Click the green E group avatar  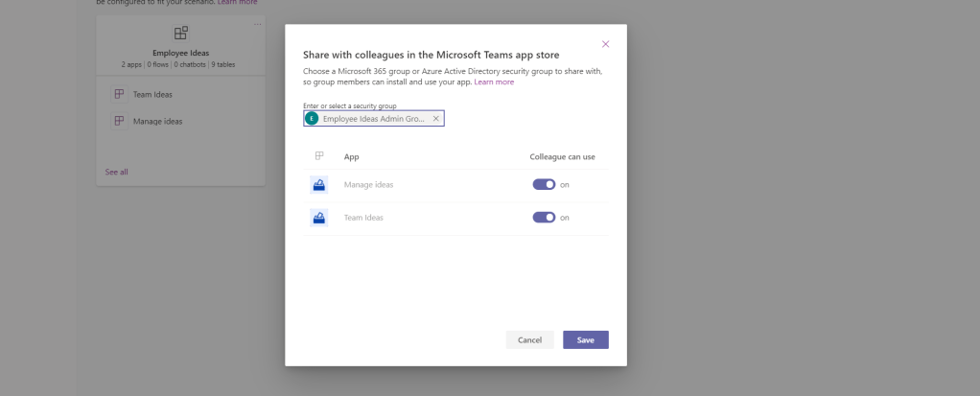[312, 119]
